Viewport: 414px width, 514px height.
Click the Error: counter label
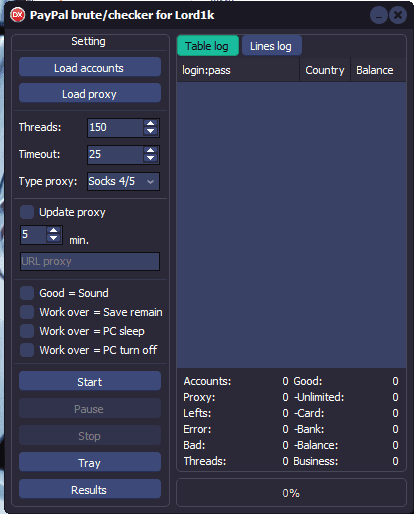197,429
